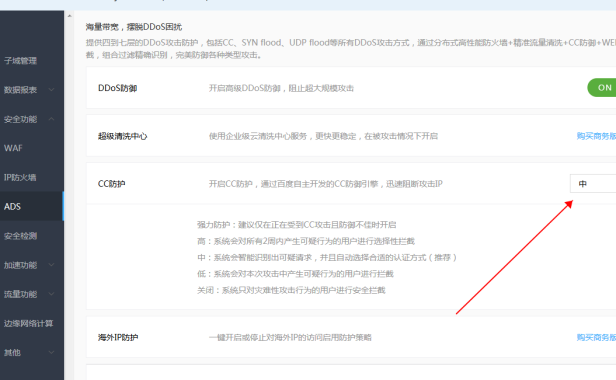The width and height of the screenshot is (616, 380).
Task: Click 购买商务版 link for 海外IP防护
Action: click(x=596, y=337)
